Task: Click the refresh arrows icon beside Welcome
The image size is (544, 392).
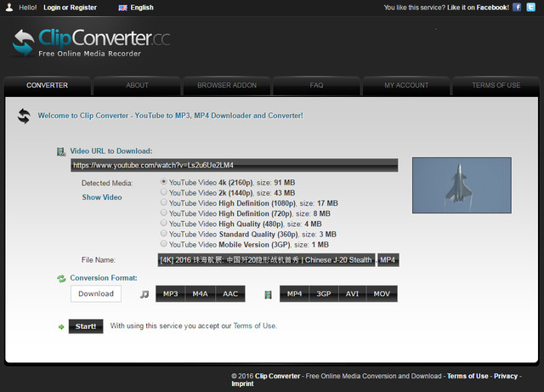Action: pyautogui.click(x=24, y=116)
